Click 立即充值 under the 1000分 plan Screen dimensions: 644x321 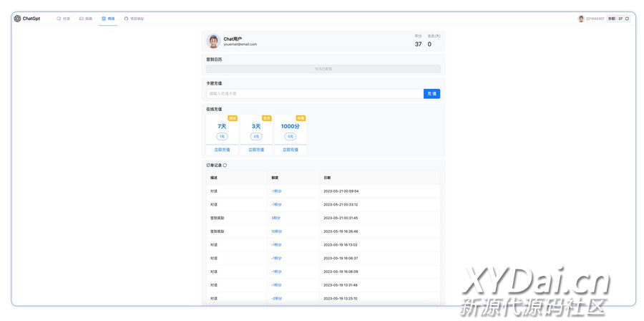pyautogui.click(x=290, y=150)
